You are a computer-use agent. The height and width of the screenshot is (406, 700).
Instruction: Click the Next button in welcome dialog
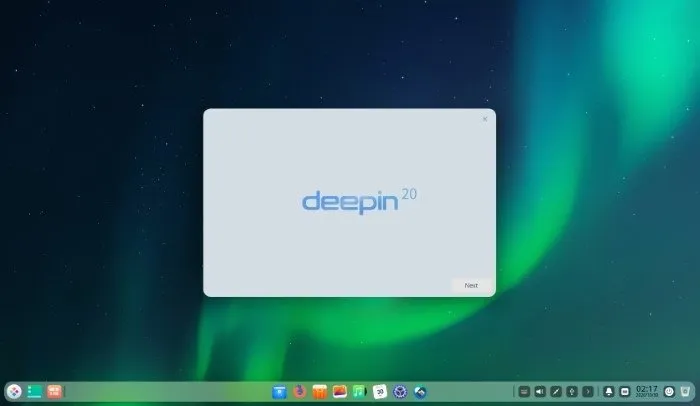[x=471, y=285]
